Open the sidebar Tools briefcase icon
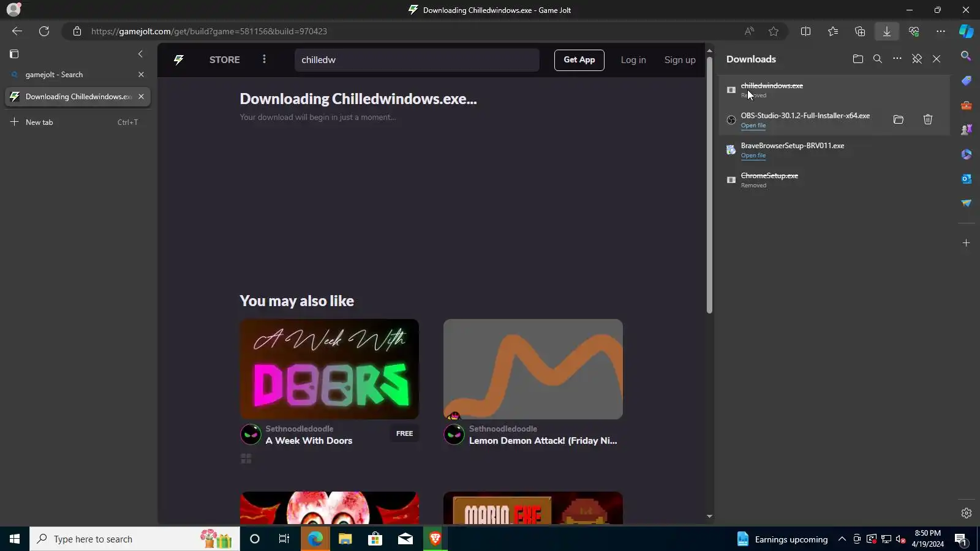 (967, 105)
